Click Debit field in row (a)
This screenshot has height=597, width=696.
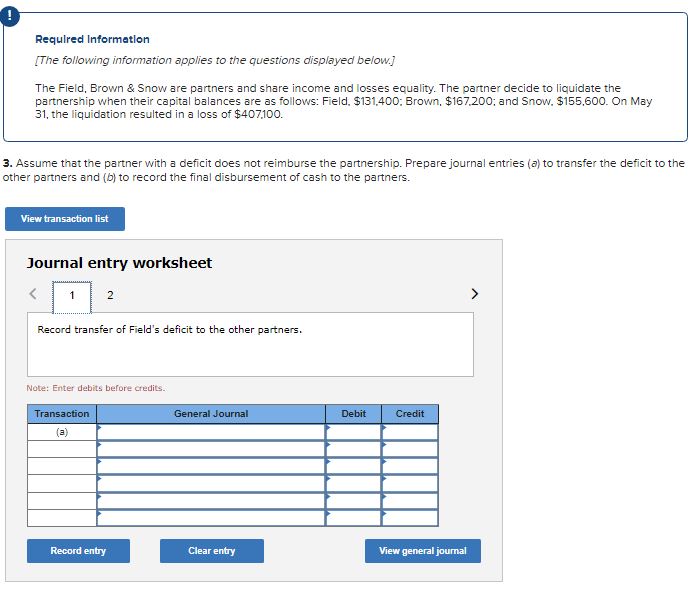[x=353, y=432]
